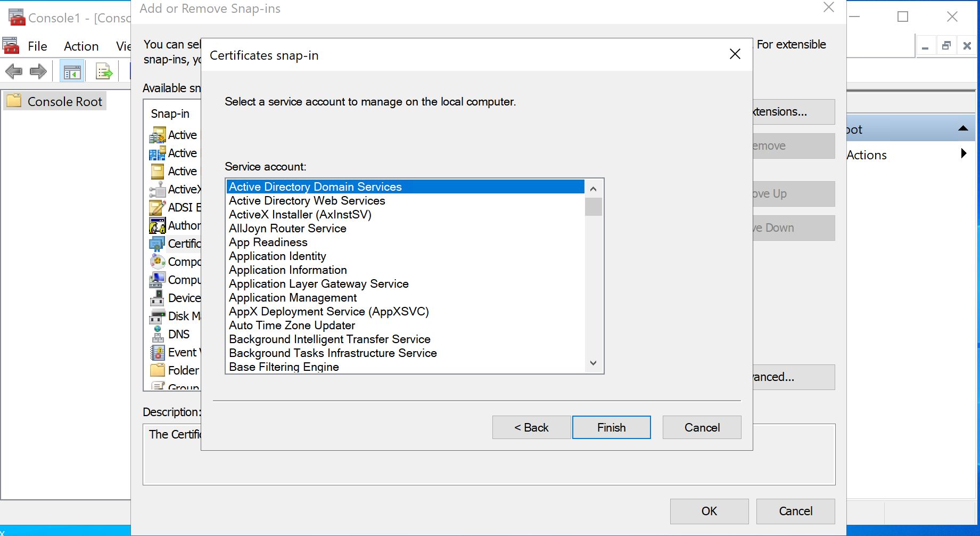This screenshot has width=980, height=536.
Task: Select Application Identity in the service list
Action: coord(277,256)
